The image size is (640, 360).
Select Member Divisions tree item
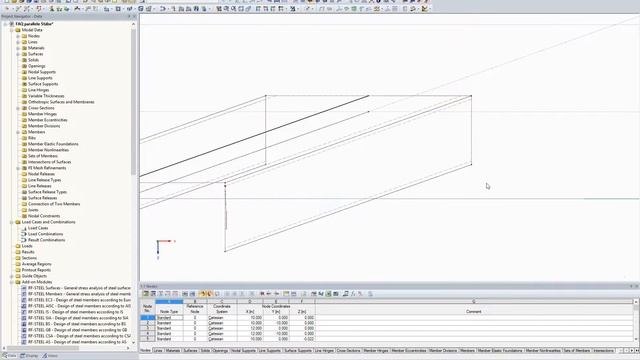click(44, 126)
